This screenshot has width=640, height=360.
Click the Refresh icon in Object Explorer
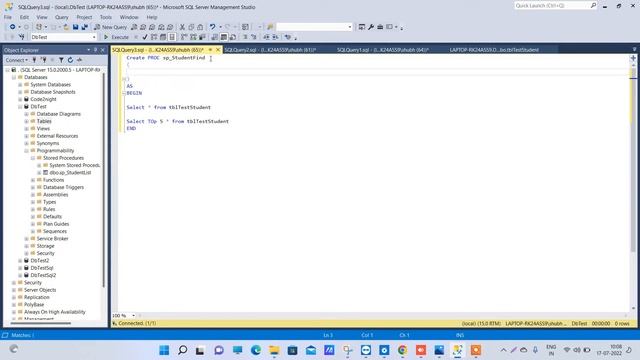70,60
